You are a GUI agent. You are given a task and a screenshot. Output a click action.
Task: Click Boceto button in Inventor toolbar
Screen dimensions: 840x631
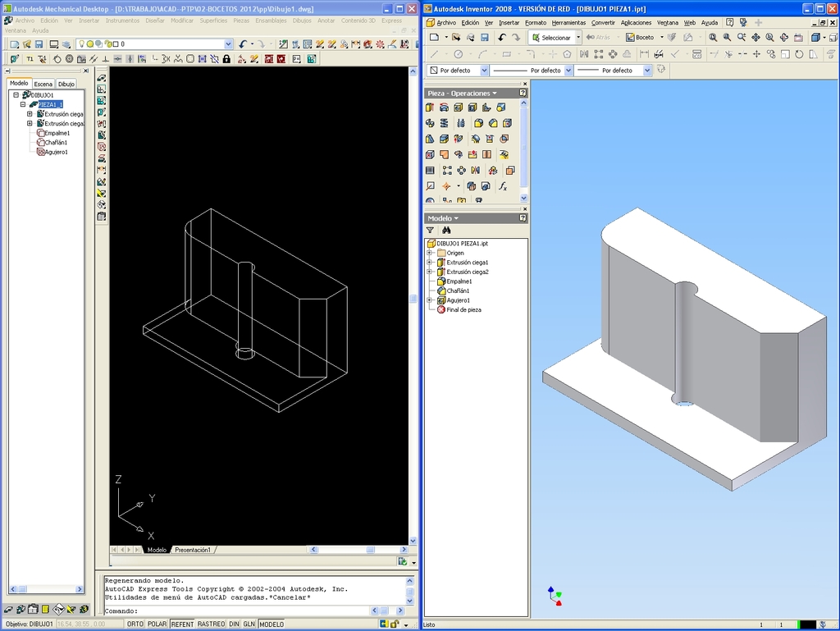(640, 38)
